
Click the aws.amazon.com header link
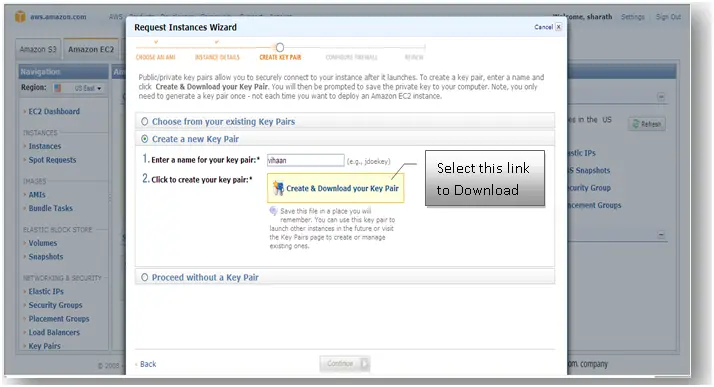click(58, 17)
